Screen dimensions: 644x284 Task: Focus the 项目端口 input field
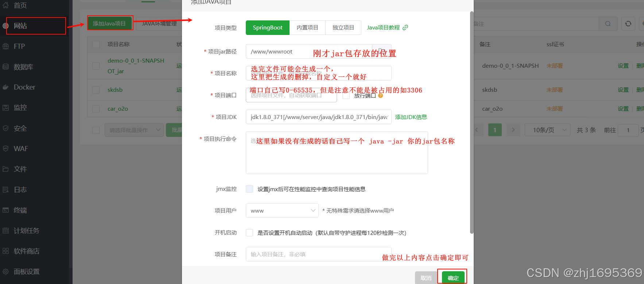(x=291, y=95)
